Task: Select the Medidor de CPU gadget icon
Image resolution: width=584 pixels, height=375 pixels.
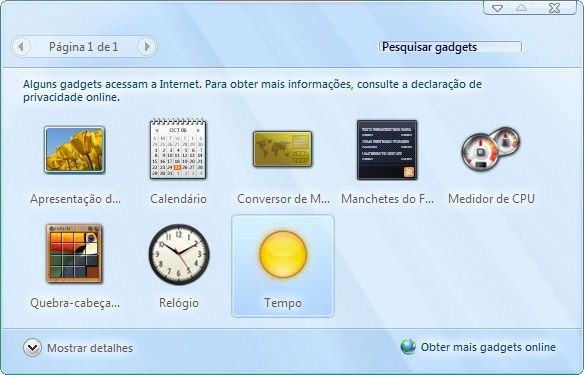Action: coord(491,149)
